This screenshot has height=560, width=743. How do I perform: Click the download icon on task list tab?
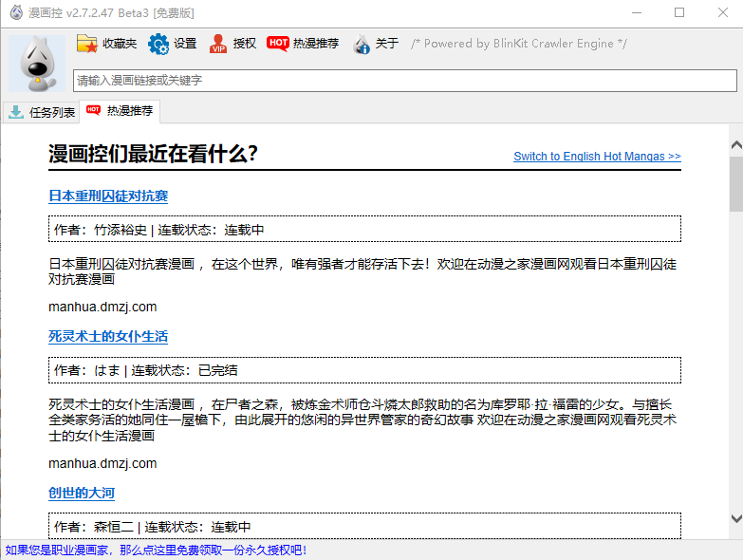(16, 112)
